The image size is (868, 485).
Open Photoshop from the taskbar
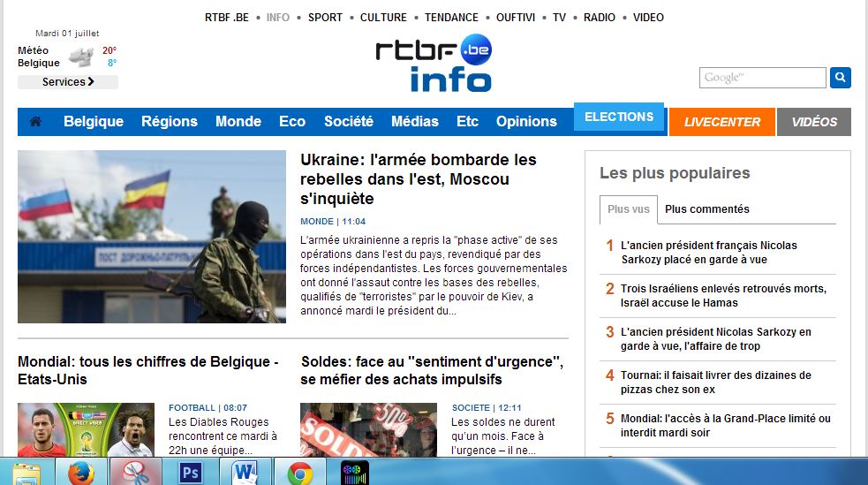[190, 473]
